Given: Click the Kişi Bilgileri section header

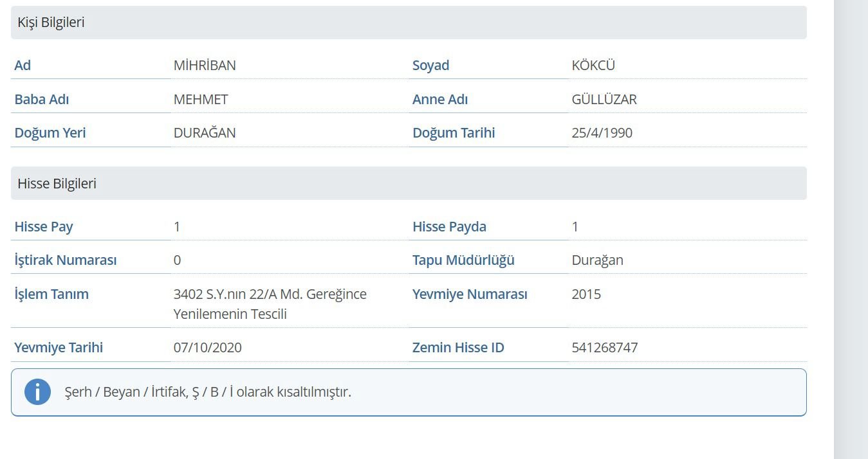Looking at the screenshot, I should [51, 22].
